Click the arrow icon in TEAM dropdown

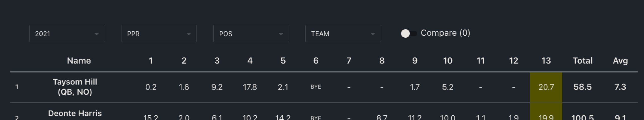pyautogui.click(x=373, y=34)
